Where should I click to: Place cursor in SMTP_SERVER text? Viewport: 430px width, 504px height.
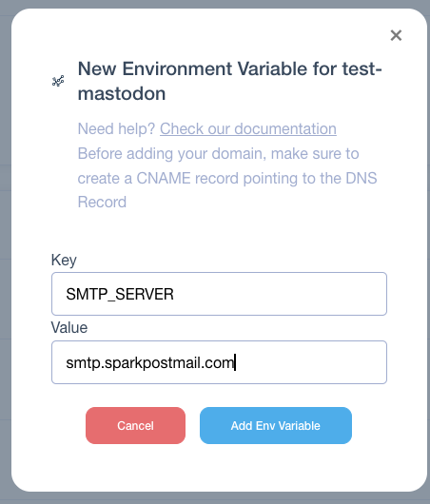(120, 294)
